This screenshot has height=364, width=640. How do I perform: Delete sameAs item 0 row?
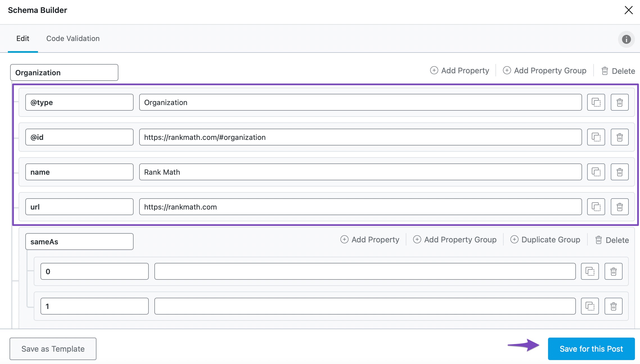pyautogui.click(x=613, y=271)
